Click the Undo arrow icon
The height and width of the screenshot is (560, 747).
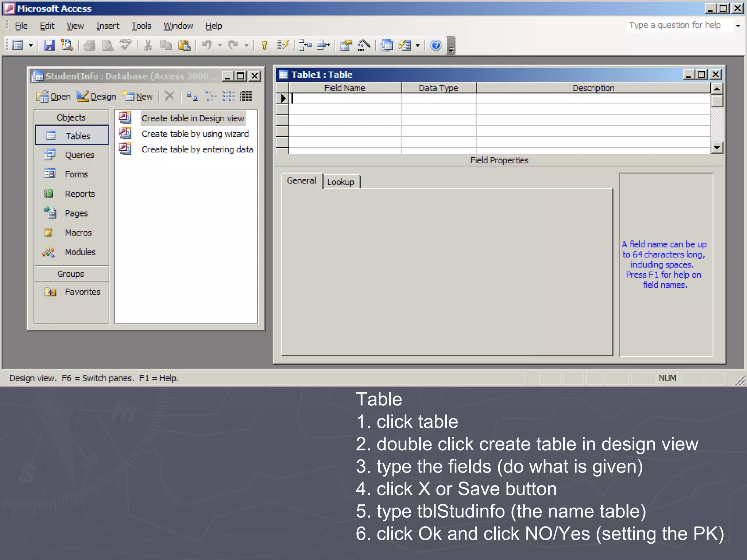tap(207, 45)
